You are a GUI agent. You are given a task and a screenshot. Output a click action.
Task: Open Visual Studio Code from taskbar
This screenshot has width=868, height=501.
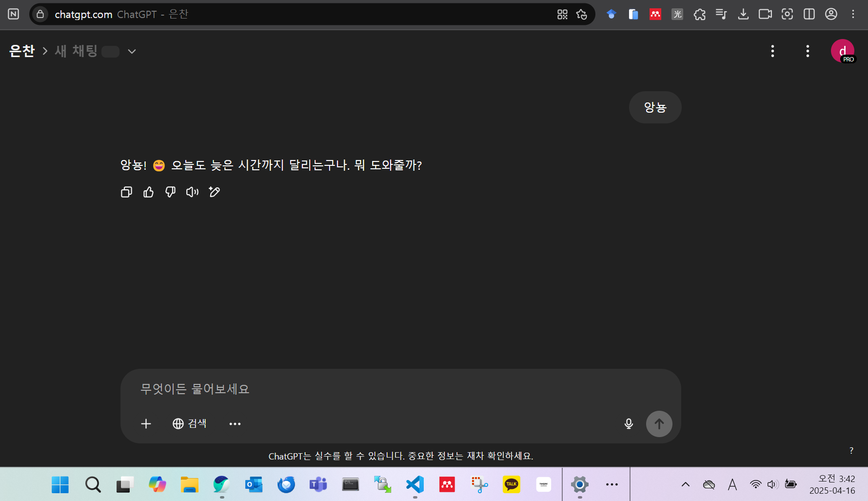(x=415, y=484)
